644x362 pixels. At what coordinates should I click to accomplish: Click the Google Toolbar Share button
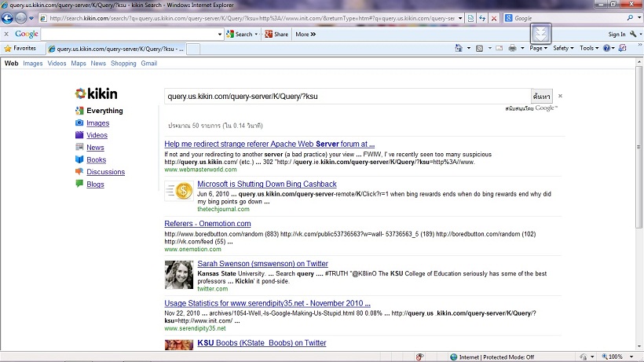click(276, 34)
